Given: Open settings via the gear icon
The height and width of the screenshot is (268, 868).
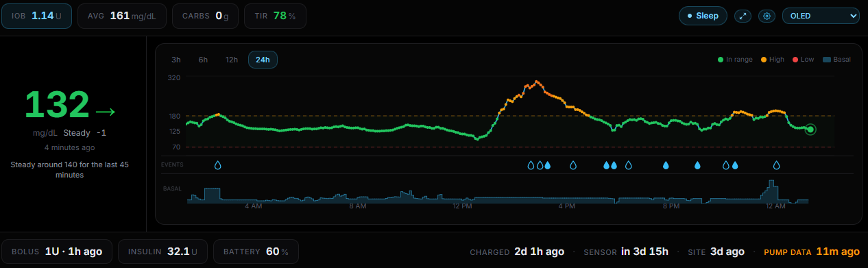Looking at the screenshot, I should coord(767,16).
